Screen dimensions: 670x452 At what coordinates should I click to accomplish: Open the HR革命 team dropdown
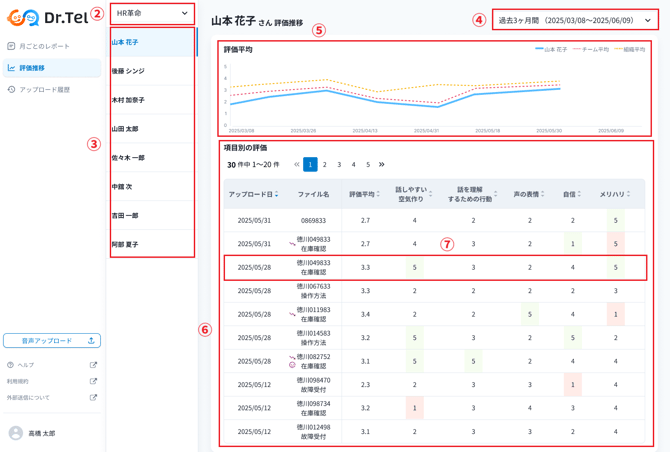click(x=152, y=14)
